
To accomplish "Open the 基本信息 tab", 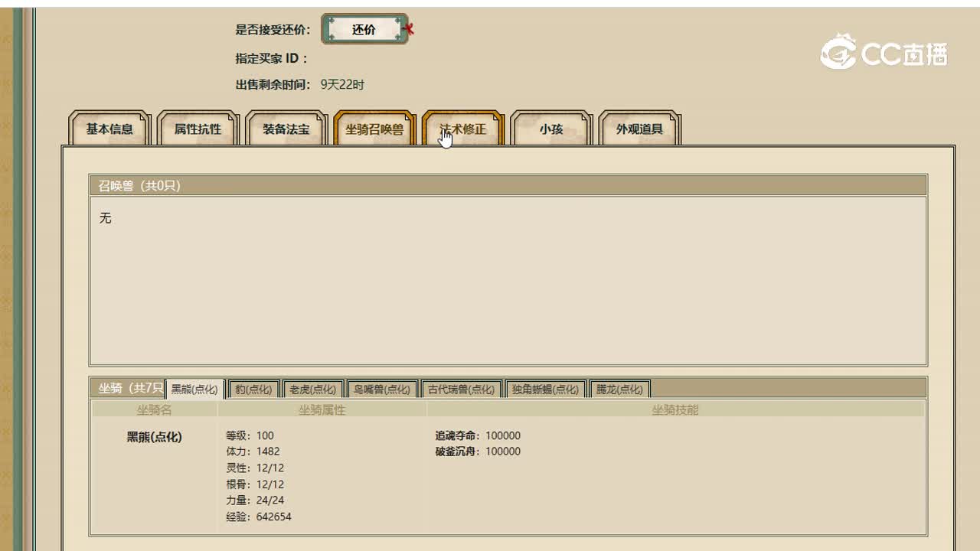I will [x=109, y=129].
